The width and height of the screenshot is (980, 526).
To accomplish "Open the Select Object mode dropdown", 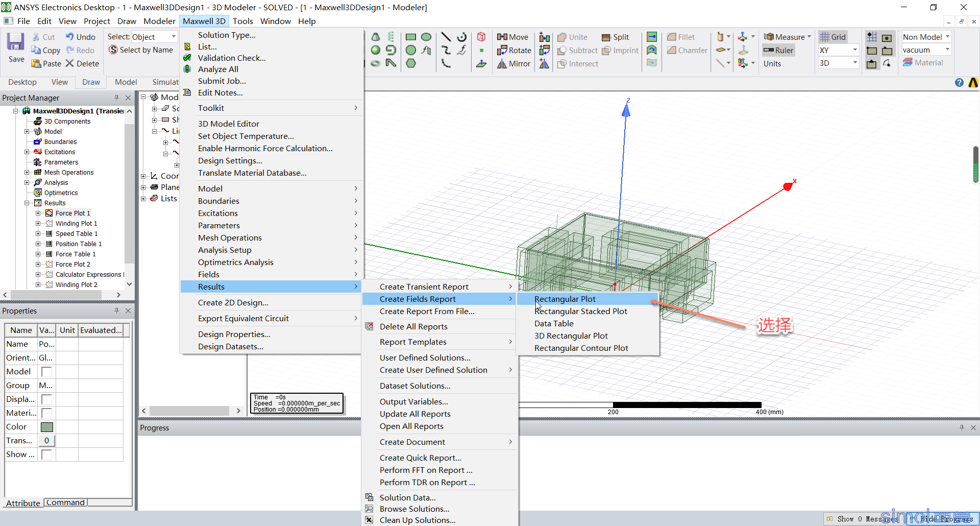I will pos(174,37).
